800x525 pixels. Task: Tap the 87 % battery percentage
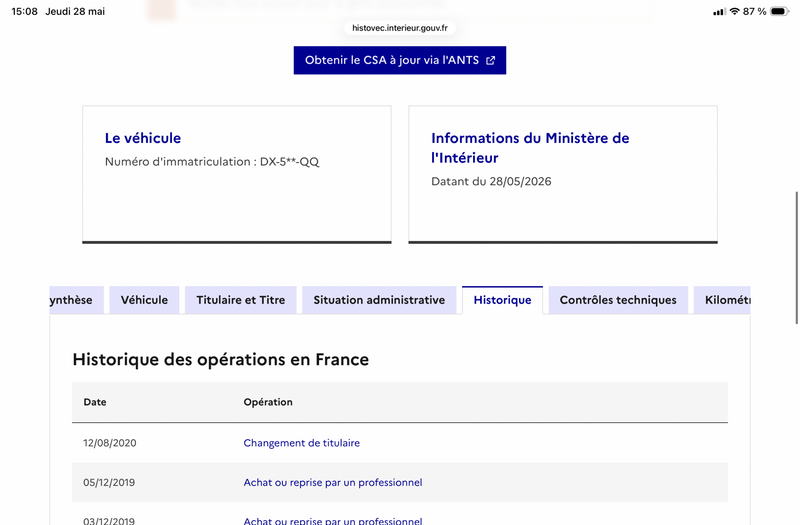coord(755,11)
